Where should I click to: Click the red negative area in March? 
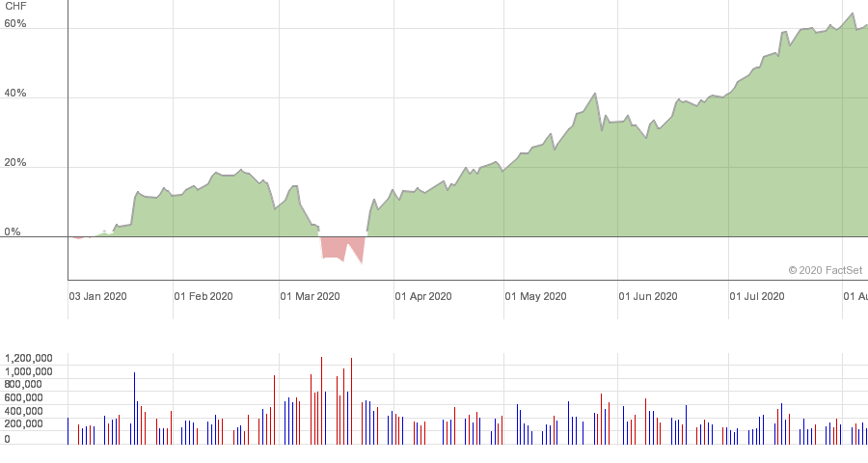333,247
